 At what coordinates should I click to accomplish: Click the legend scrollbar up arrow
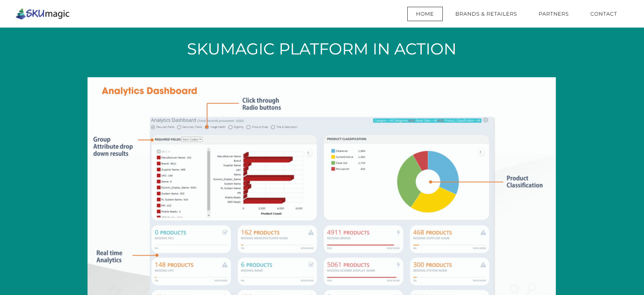coord(209,149)
